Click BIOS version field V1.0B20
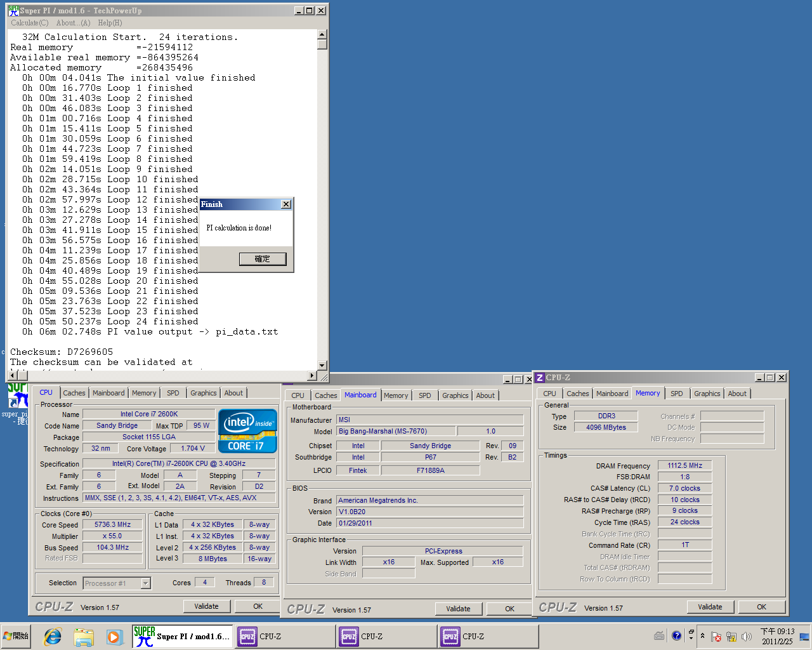Viewport: 812px width, 650px height. pyautogui.click(x=430, y=512)
